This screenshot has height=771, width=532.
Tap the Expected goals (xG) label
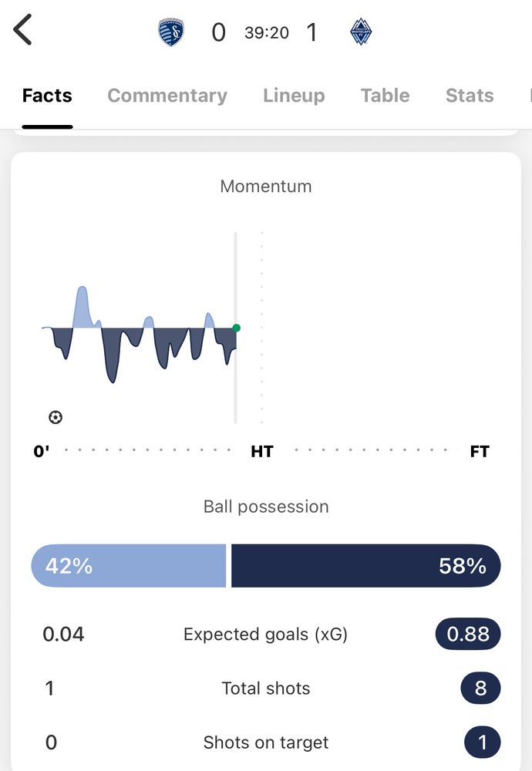265,634
